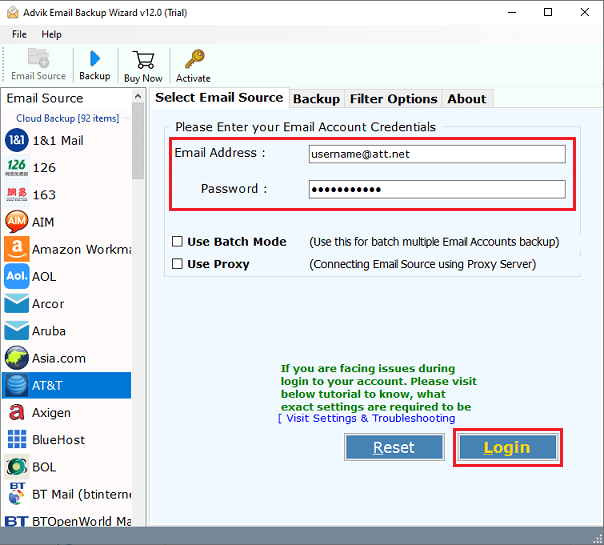Select the Axigen red logo icon

click(17, 413)
